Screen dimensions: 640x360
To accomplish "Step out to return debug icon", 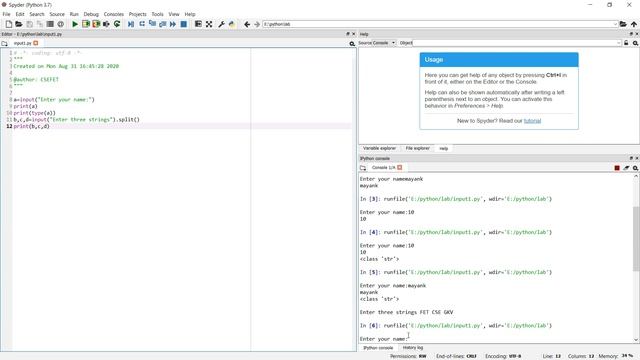I will (162, 24).
